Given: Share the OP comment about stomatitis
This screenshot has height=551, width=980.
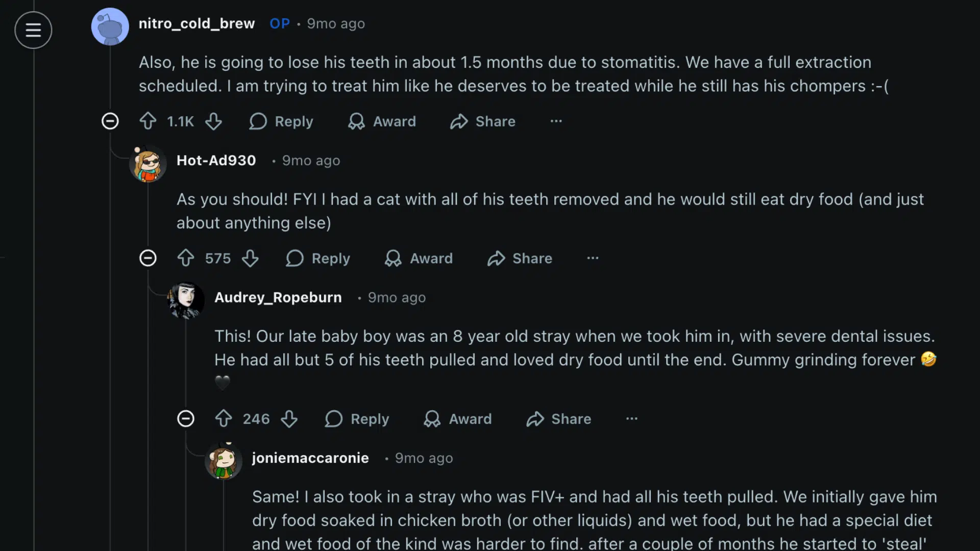Looking at the screenshot, I should 482,121.
